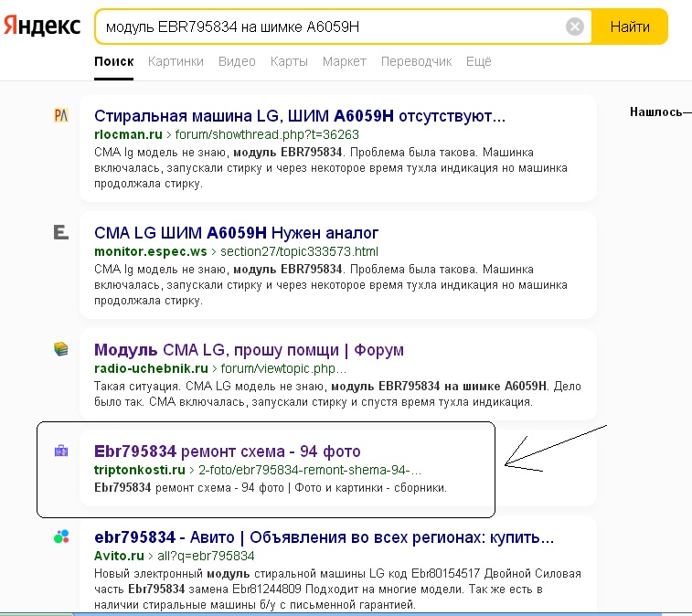Go to the Карты tab
The width and height of the screenshot is (692, 616).
[x=289, y=61]
